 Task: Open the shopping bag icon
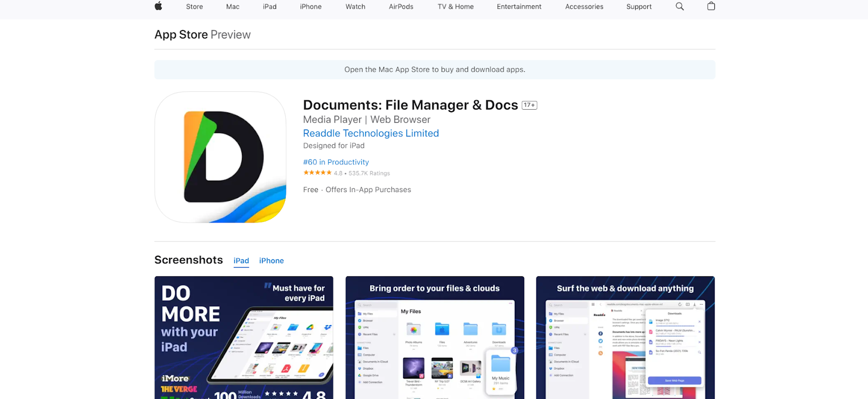[x=711, y=6]
